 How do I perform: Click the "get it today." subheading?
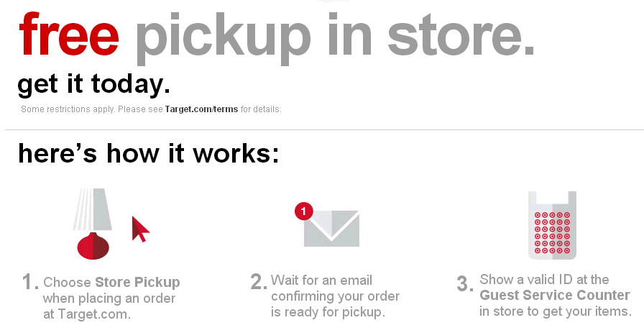pyautogui.click(x=93, y=85)
